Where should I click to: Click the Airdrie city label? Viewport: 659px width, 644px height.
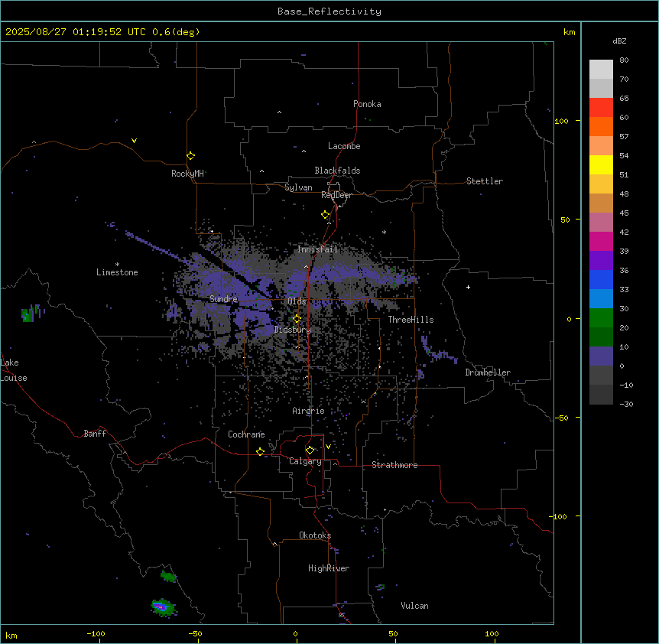309,411
